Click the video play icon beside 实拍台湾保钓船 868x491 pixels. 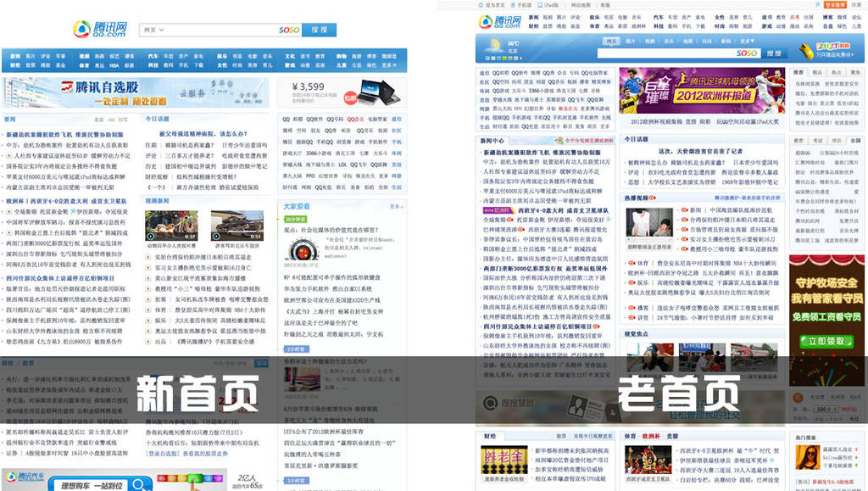[x=148, y=257]
